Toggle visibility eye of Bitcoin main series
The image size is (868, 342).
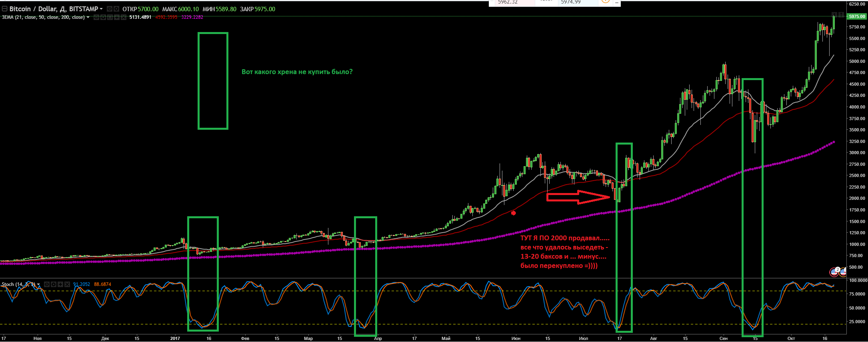110,9
